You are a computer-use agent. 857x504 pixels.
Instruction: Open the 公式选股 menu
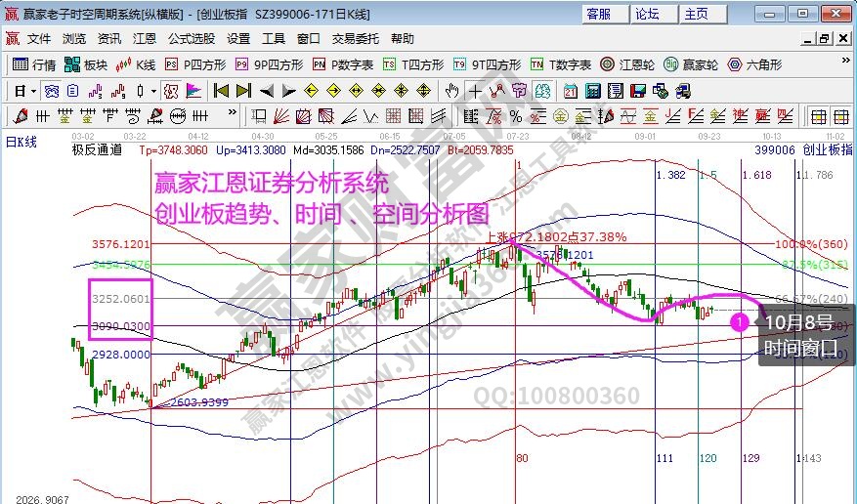tap(191, 39)
